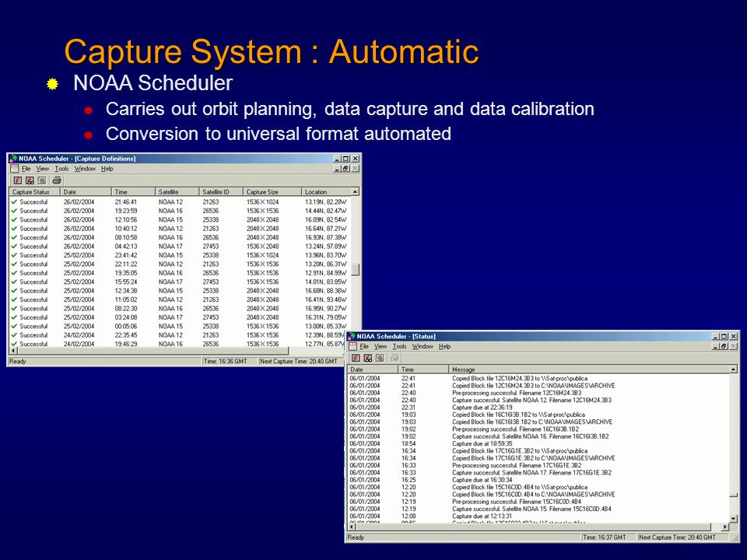Open Window menu in Capture Definitions window
The image size is (747, 560).
85,169
